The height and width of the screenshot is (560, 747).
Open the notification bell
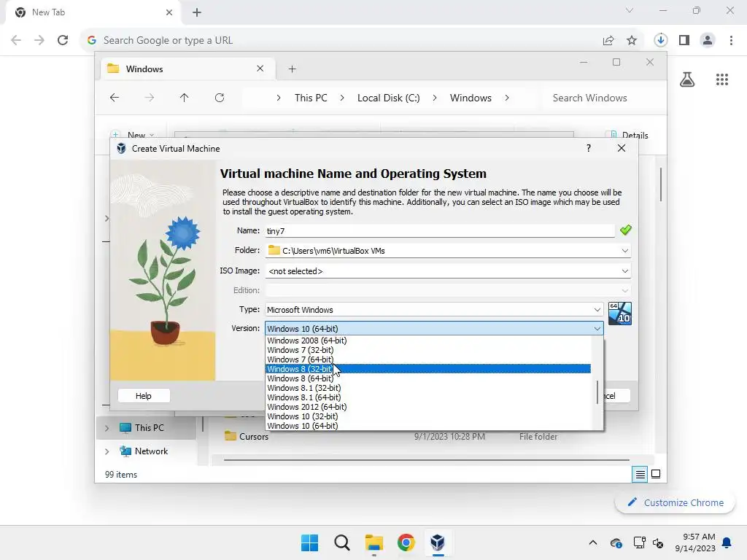pos(727,542)
